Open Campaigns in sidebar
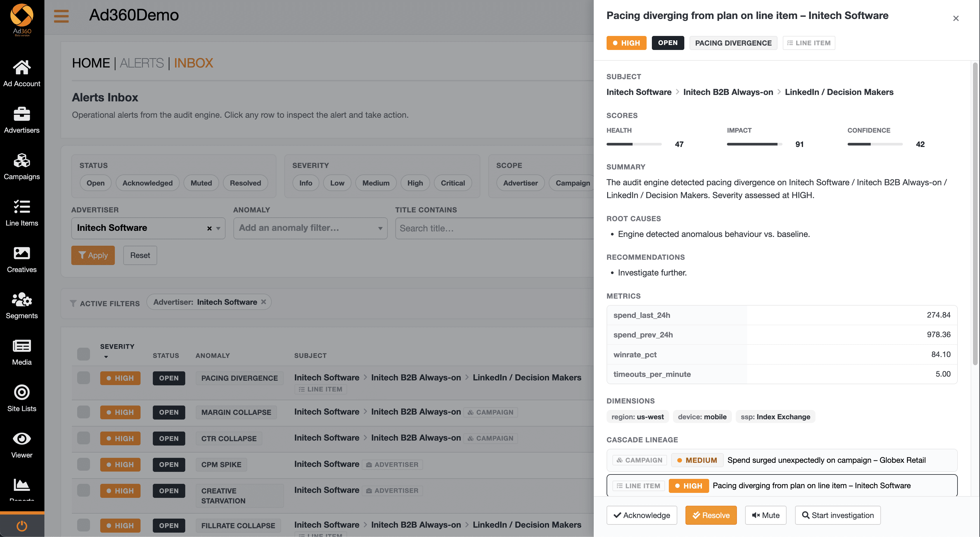The width and height of the screenshot is (980, 537). click(x=22, y=166)
